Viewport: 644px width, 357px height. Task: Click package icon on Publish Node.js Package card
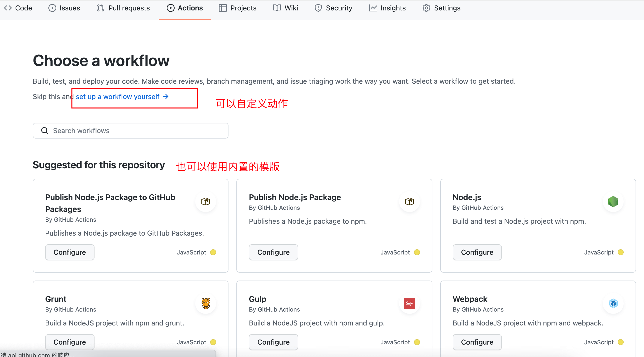[x=410, y=201]
